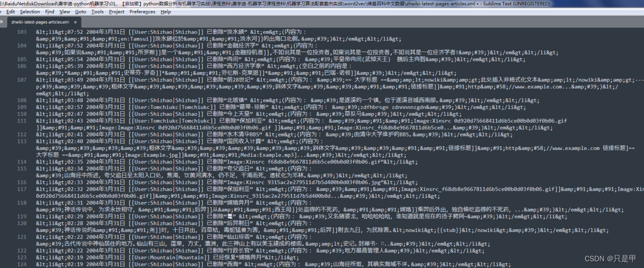The height and width of the screenshot is (268, 644).
Task: Close the zhwiki-latest-pages-articles.xml tab via its dot
Action: coord(76,22)
